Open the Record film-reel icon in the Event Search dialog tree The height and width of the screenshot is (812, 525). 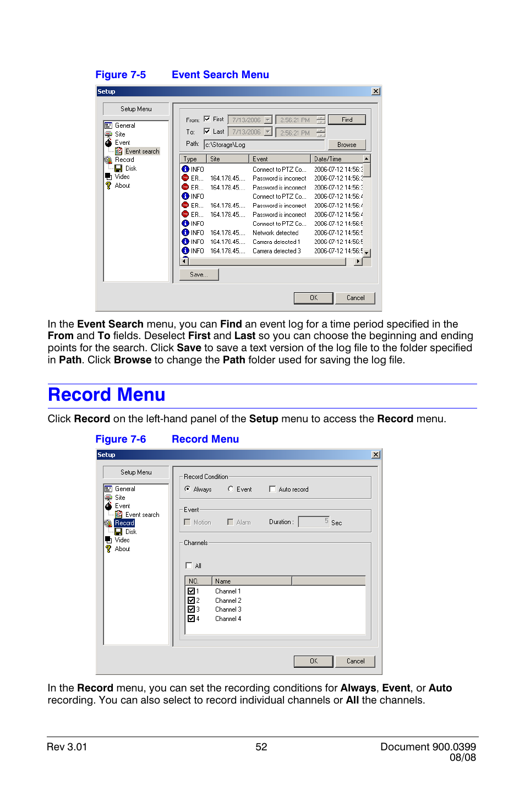click(108, 160)
